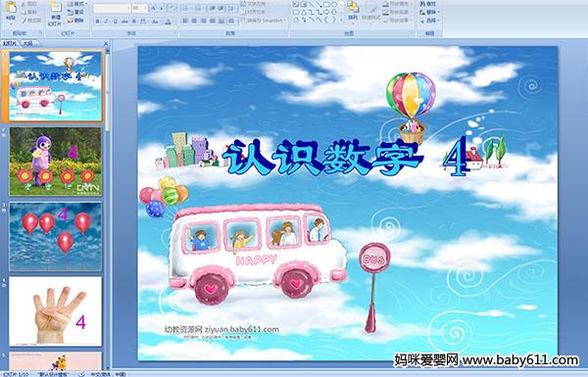Screen dimensions: 588x377
Task: Switch to the Slides pane tab
Action: (x=10, y=43)
